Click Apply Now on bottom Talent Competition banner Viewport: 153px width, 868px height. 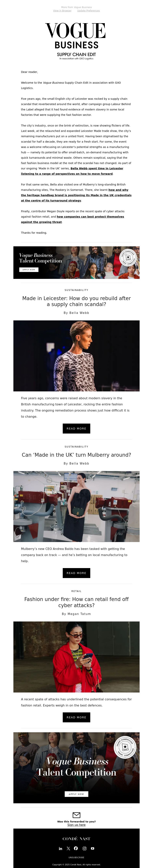(x=76, y=794)
